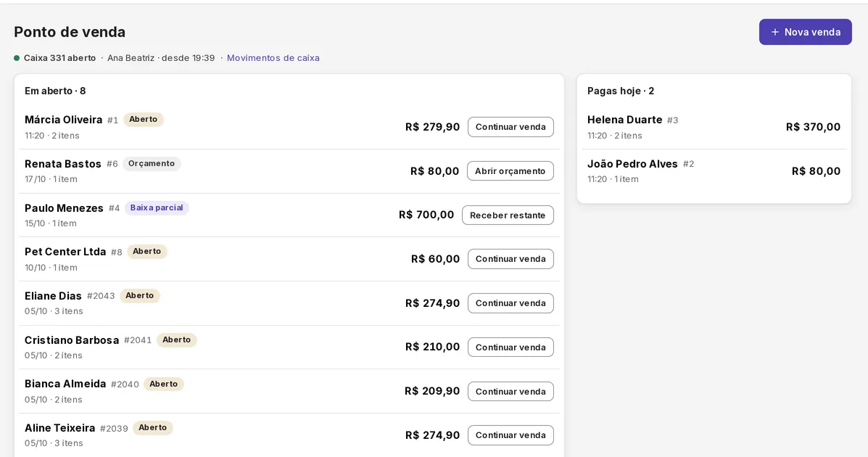Open paid sale of Helena Duarte
The width and height of the screenshot is (868, 457).
tap(714, 127)
